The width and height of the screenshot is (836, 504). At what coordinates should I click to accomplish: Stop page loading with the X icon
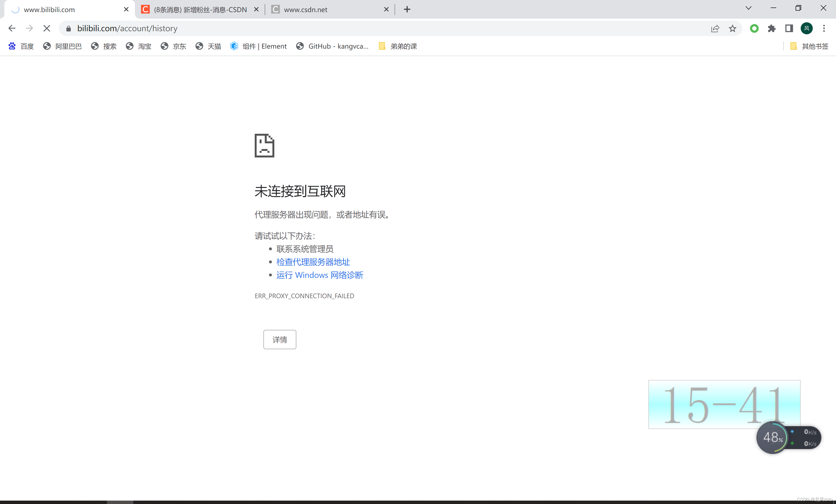coord(46,28)
